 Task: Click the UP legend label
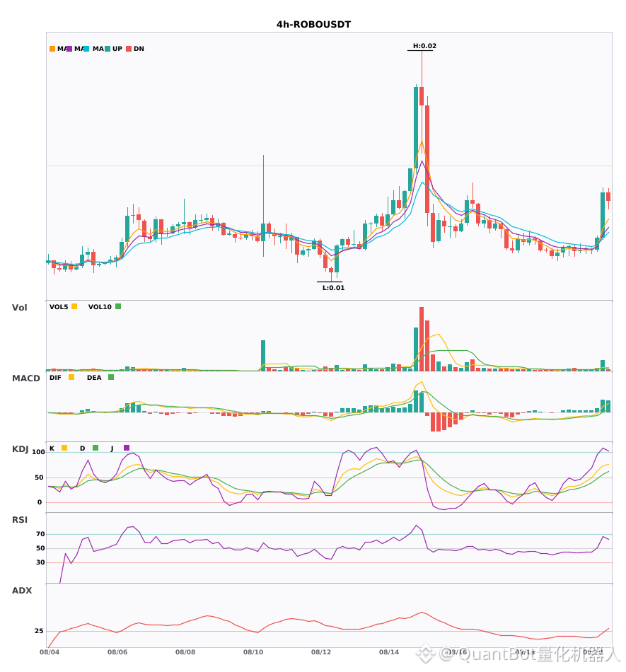pyautogui.click(x=117, y=49)
